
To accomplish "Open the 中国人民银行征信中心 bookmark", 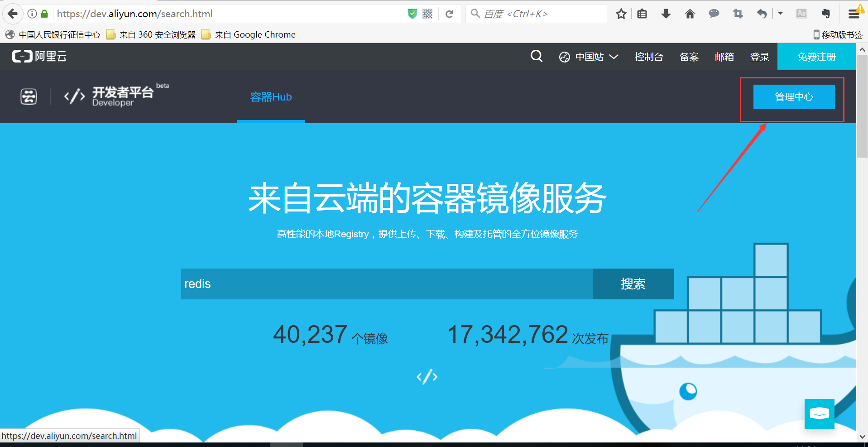I will tap(53, 34).
